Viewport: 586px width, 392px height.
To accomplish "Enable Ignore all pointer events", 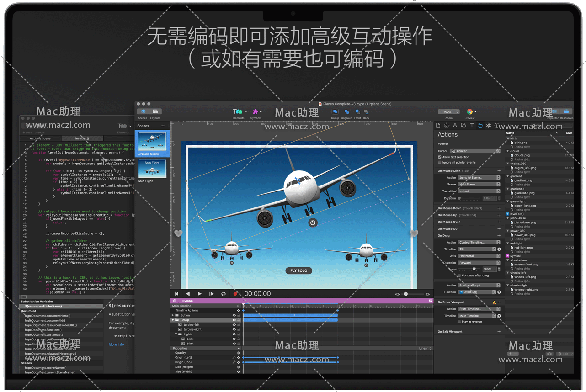I will click(440, 162).
